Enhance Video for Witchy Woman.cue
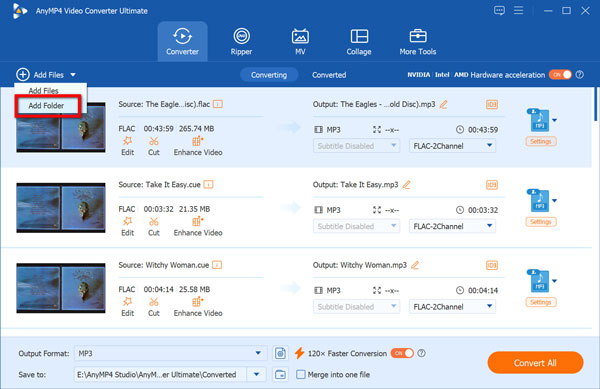The image size is (600, 389). pyautogui.click(x=198, y=307)
